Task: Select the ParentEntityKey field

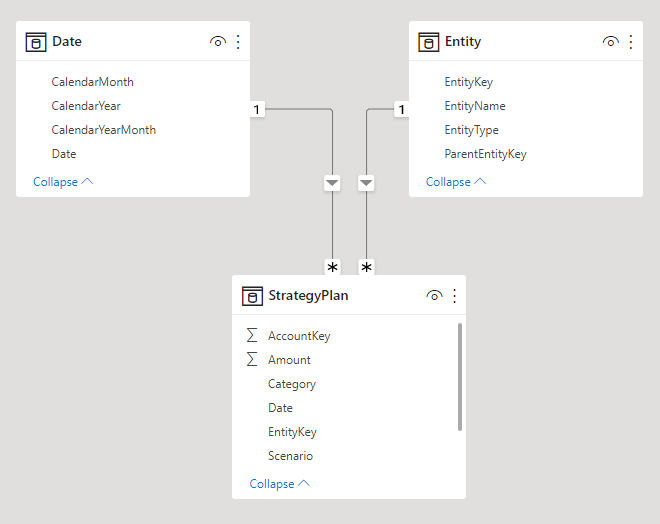Action: [485, 154]
